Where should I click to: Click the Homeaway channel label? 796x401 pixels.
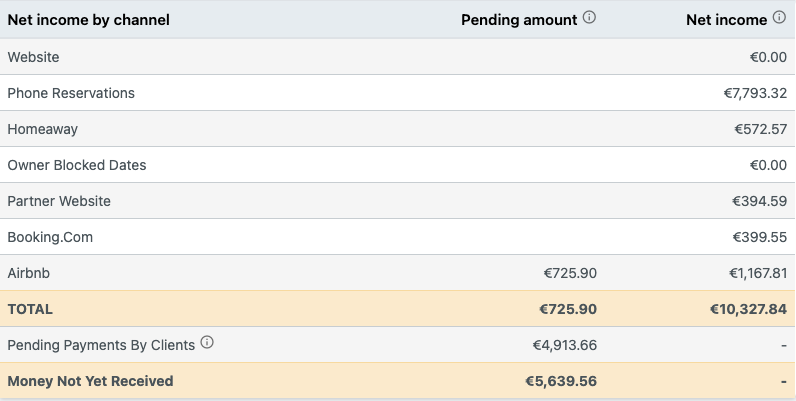[43, 129]
